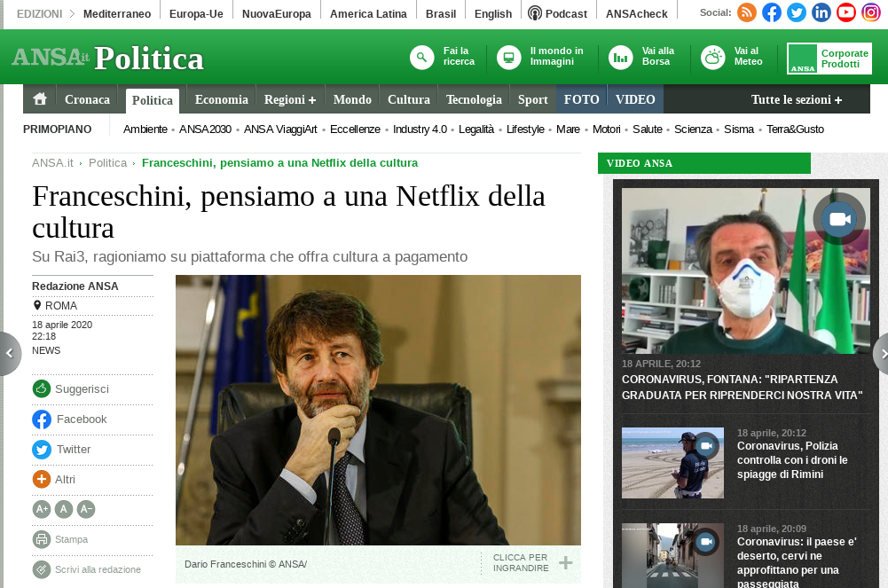
Task: Click the Stampa printer icon
Action: click(42, 539)
